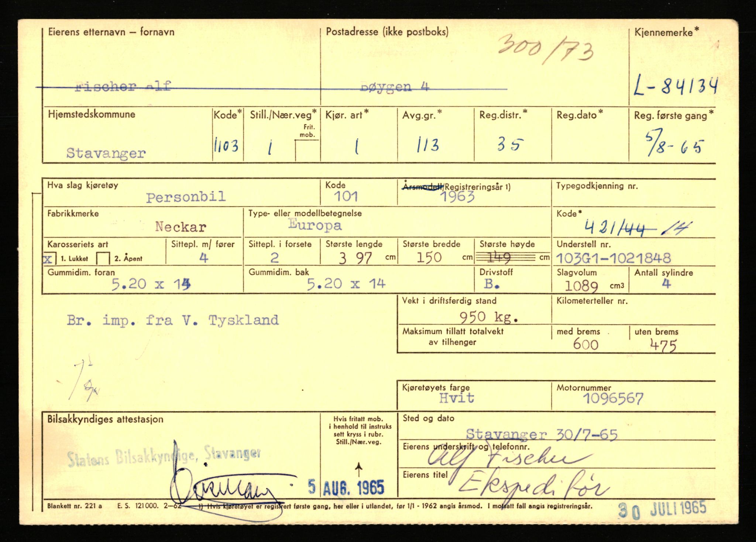
Task: Click the date stamp 30 JULI 1965
Action: click(662, 509)
